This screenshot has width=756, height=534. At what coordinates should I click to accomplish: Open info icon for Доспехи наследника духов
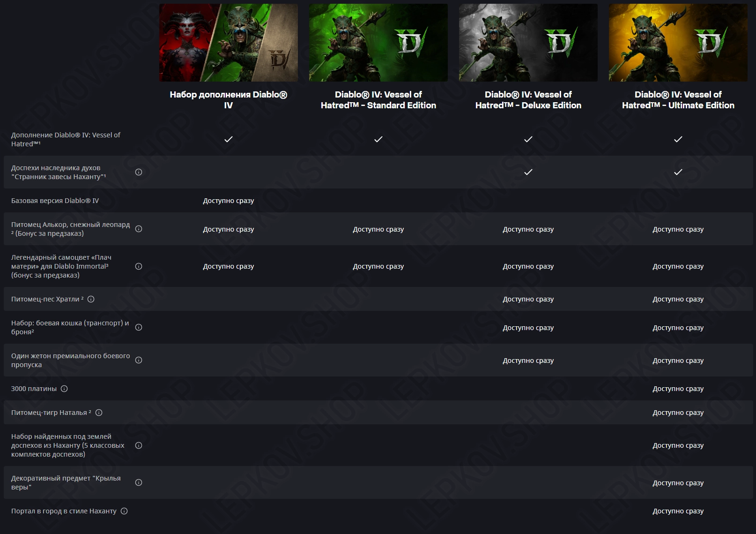[139, 172]
